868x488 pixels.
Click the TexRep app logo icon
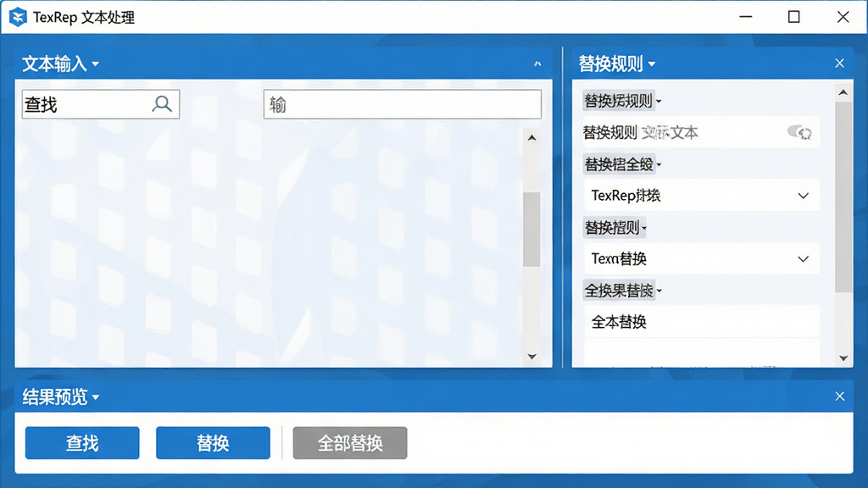click(x=18, y=17)
